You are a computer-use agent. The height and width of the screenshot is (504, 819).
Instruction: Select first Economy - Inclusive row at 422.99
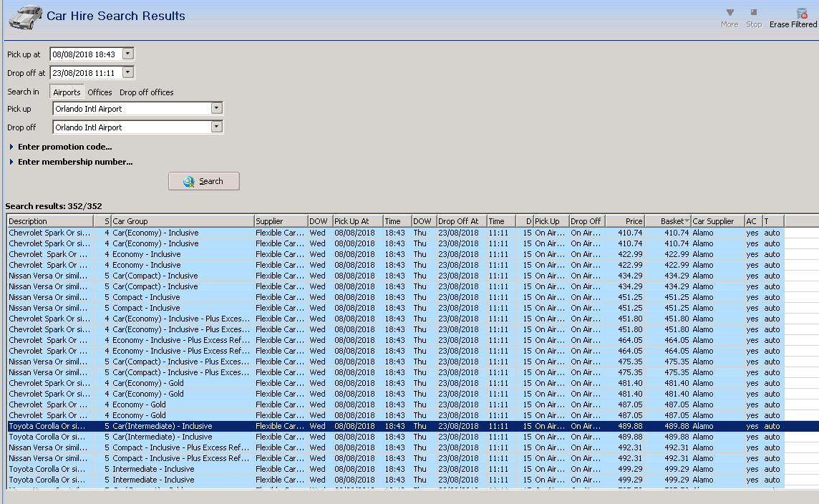tap(412, 254)
